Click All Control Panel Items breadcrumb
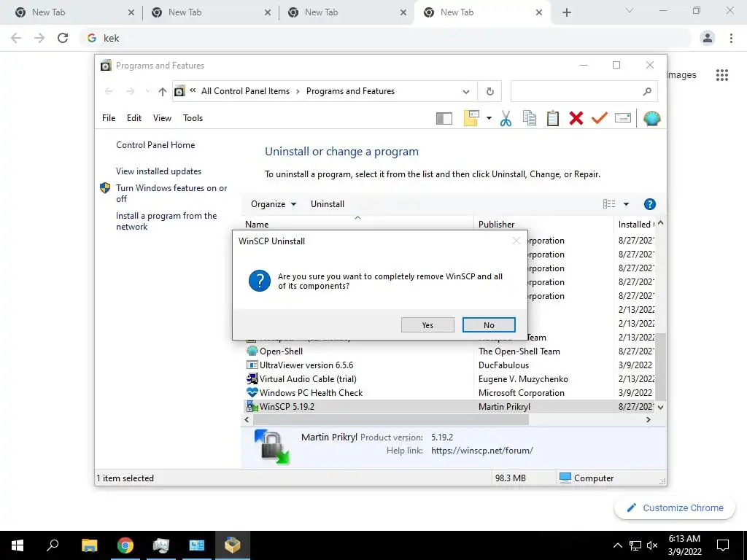The image size is (747, 560). 245,91
